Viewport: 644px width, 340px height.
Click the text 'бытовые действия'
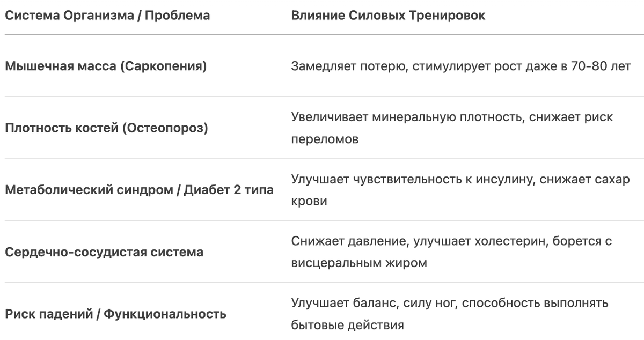347,326
